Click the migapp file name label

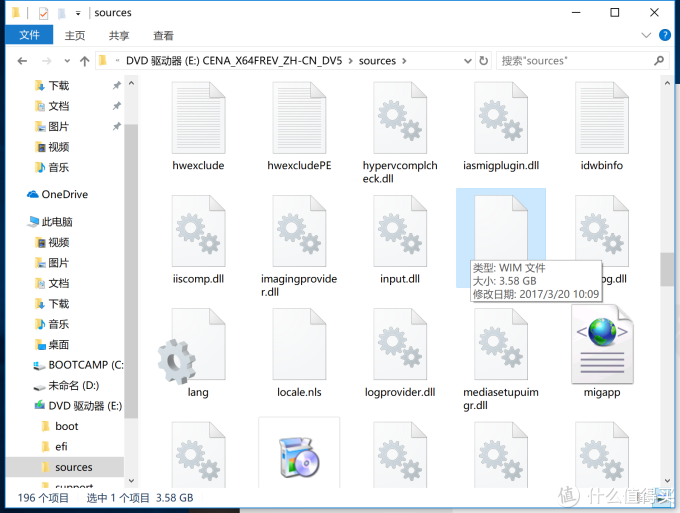pyautogui.click(x=602, y=392)
